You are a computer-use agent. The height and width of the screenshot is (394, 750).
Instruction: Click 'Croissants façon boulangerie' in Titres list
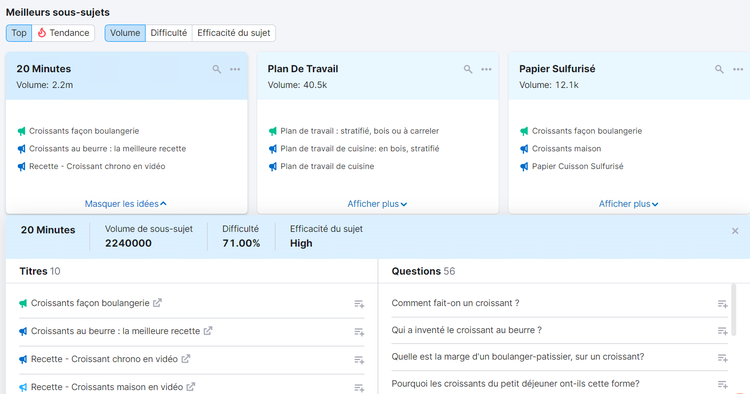[x=90, y=303]
